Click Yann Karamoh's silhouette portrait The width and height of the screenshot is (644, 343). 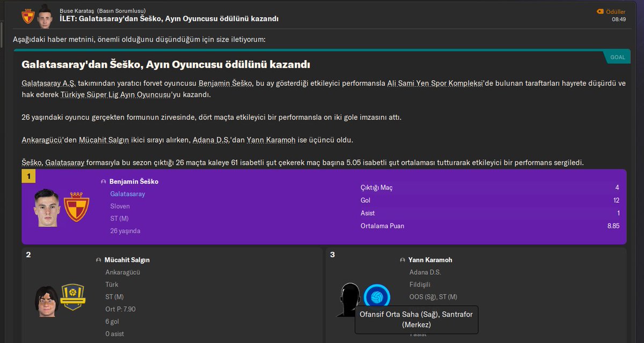[x=350, y=300]
